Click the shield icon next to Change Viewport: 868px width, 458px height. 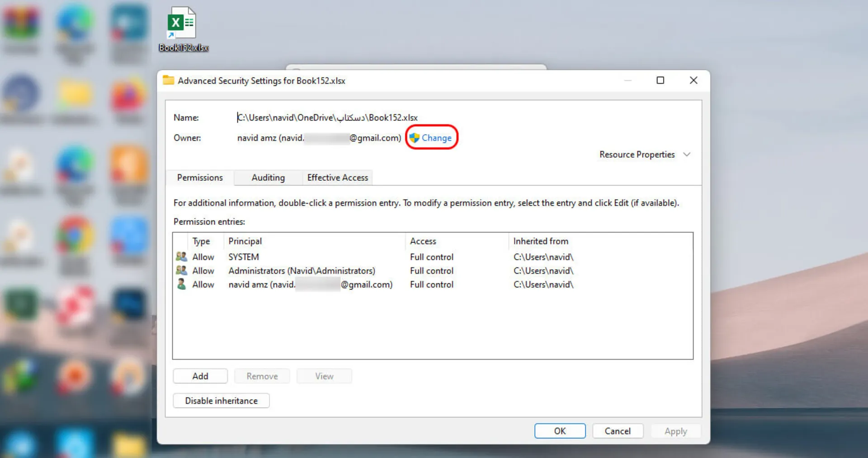tap(415, 138)
